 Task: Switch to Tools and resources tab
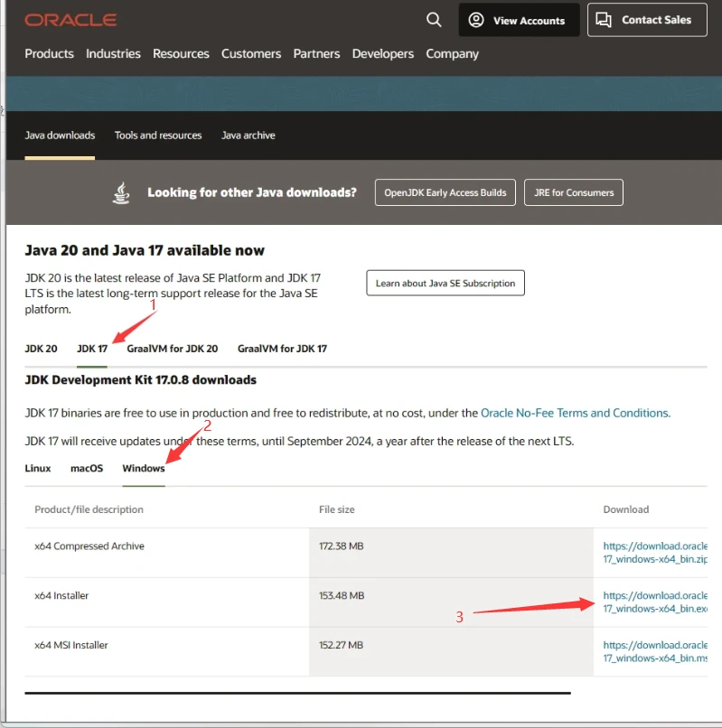pos(158,135)
